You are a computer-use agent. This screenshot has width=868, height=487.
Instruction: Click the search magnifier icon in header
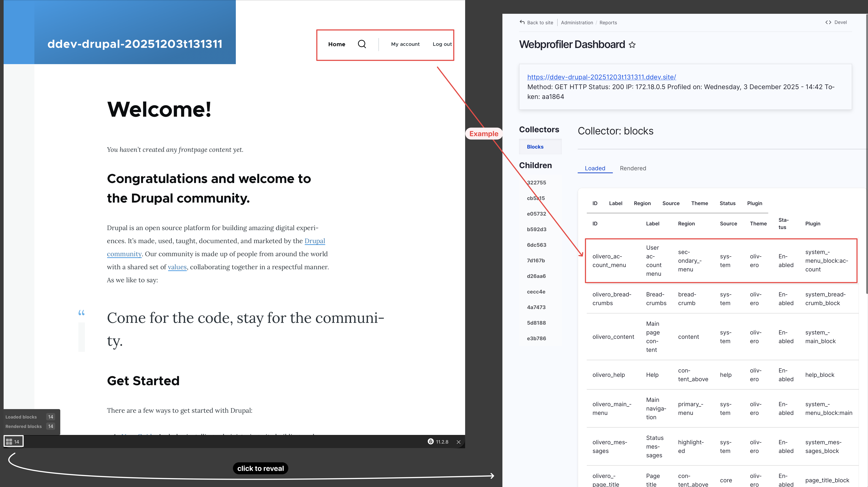[362, 44]
